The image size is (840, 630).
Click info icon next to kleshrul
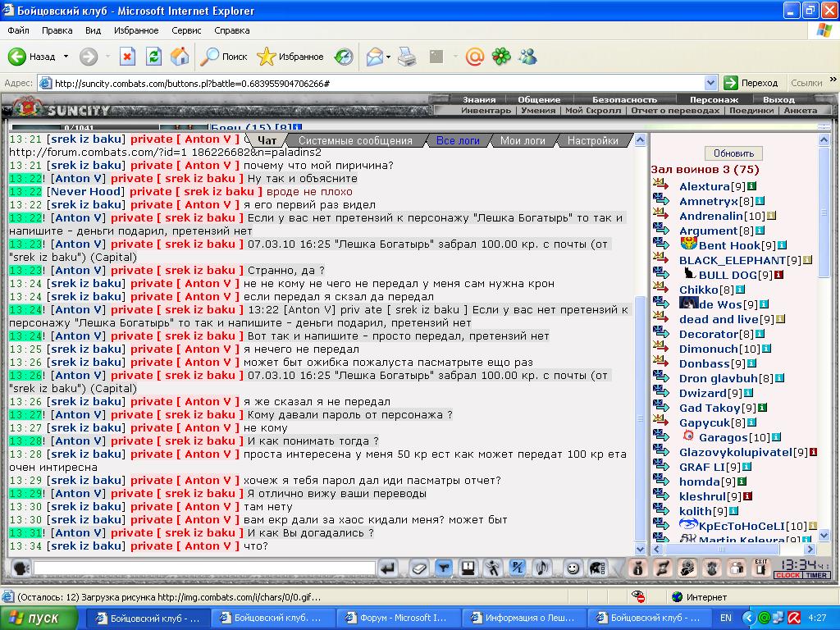[748, 496]
